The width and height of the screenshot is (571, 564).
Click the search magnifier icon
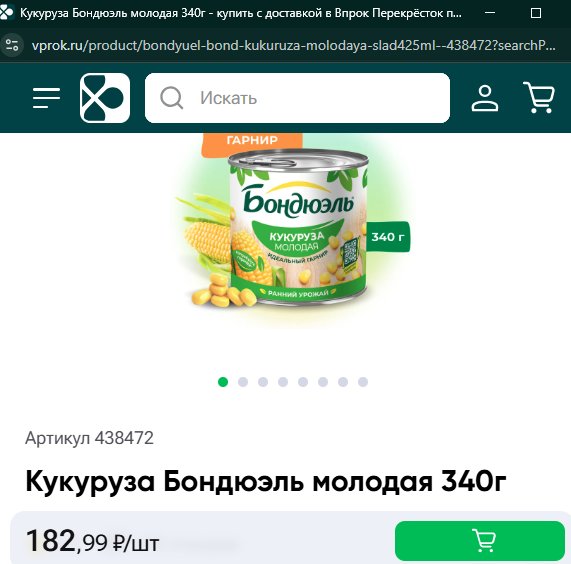pyautogui.click(x=172, y=98)
